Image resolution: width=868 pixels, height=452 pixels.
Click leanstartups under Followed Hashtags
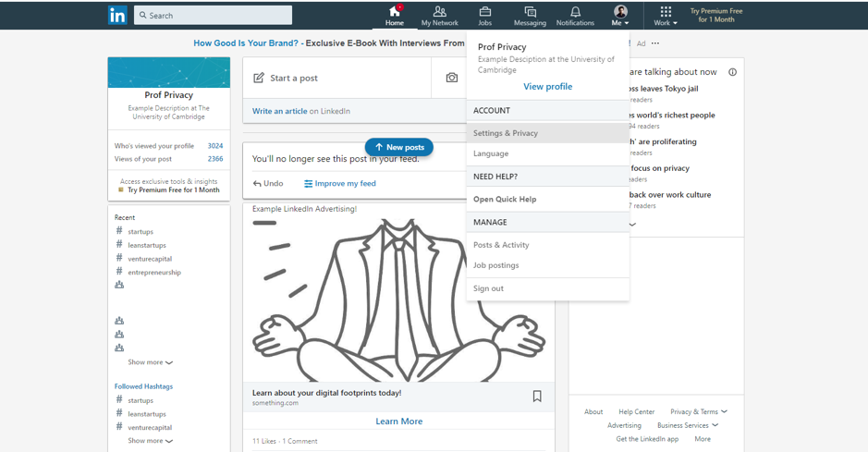[147, 414]
